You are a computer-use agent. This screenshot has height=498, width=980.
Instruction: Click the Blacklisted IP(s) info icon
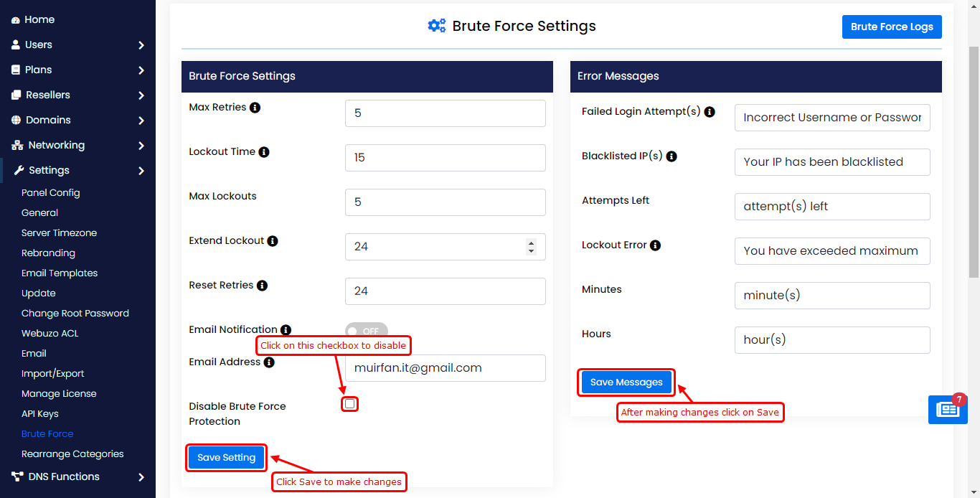(672, 156)
